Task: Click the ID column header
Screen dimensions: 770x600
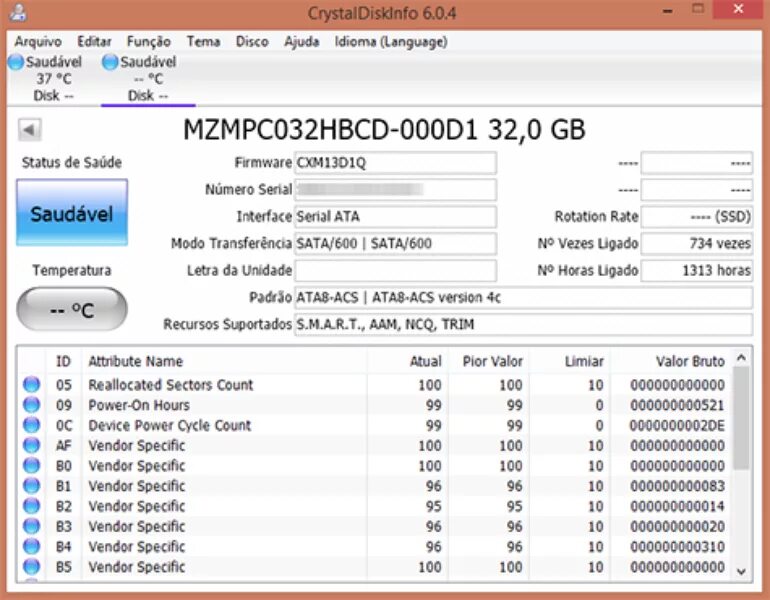Action: pyautogui.click(x=63, y=361)
